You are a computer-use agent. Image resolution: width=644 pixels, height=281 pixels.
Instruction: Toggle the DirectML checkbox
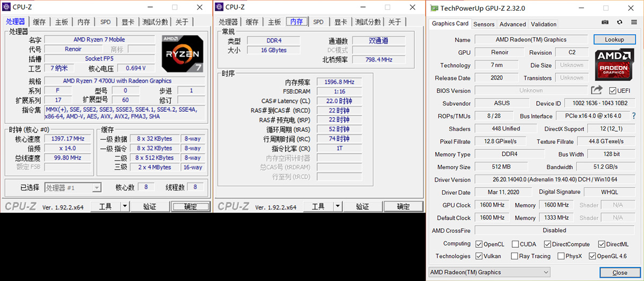point(602,244)
